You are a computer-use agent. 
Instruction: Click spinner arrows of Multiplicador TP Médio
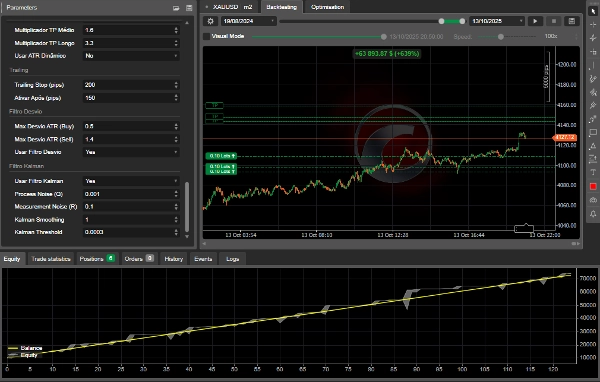(x=176, y=30)
